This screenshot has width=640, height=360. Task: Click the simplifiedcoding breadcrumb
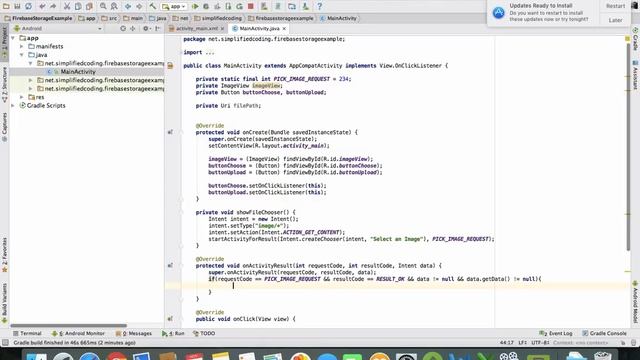coord(218,18)
